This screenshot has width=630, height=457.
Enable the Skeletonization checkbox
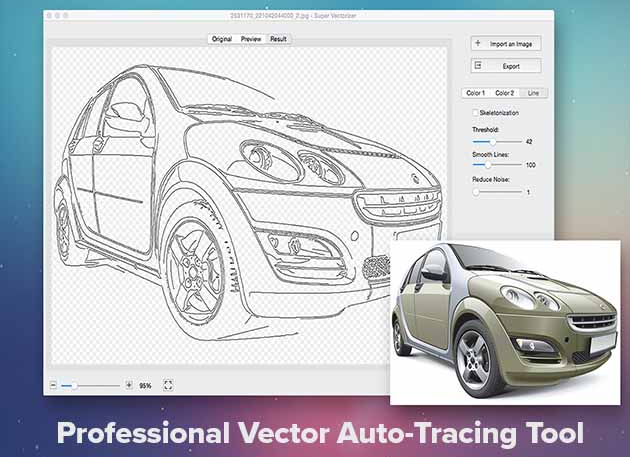pos(475,113)
